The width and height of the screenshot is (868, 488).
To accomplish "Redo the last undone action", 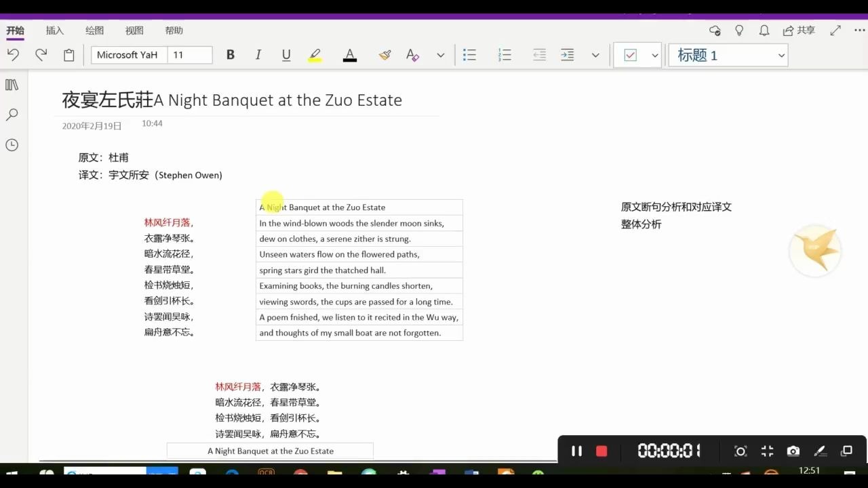I will click(x=41, y=55).
